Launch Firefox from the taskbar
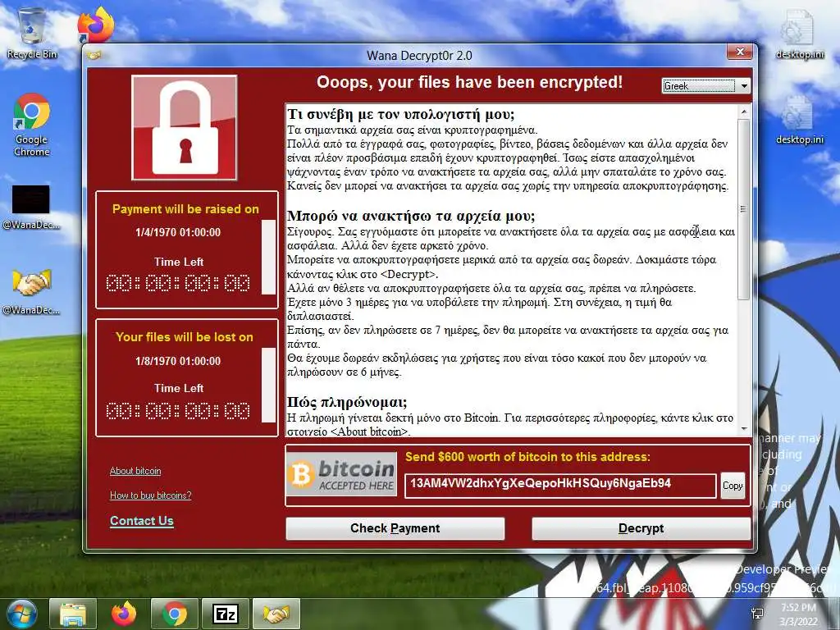Image resolution: width=840 pixels, height=630 pixels. pyautogui.click(x=124, y=614)
